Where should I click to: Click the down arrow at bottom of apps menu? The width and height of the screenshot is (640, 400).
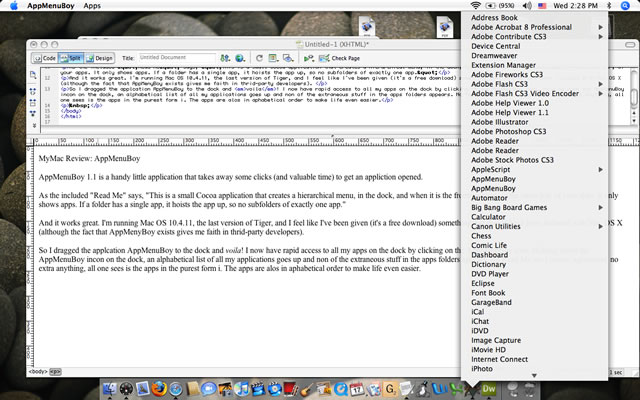pos(534,376)
